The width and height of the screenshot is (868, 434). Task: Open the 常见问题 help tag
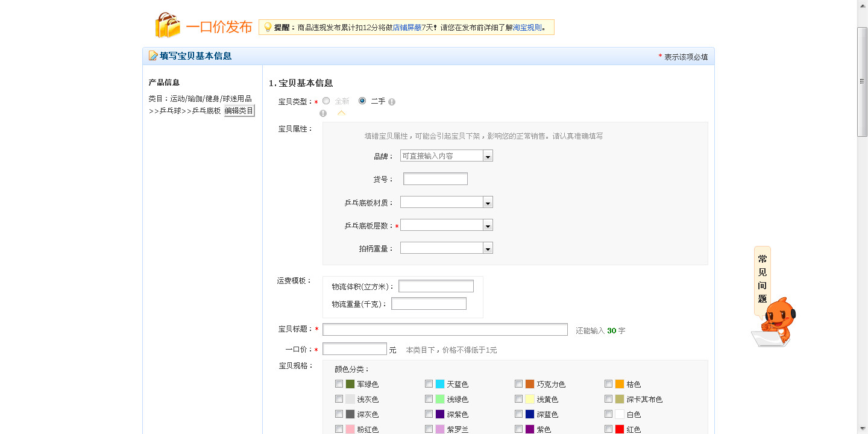coord(763,280)
